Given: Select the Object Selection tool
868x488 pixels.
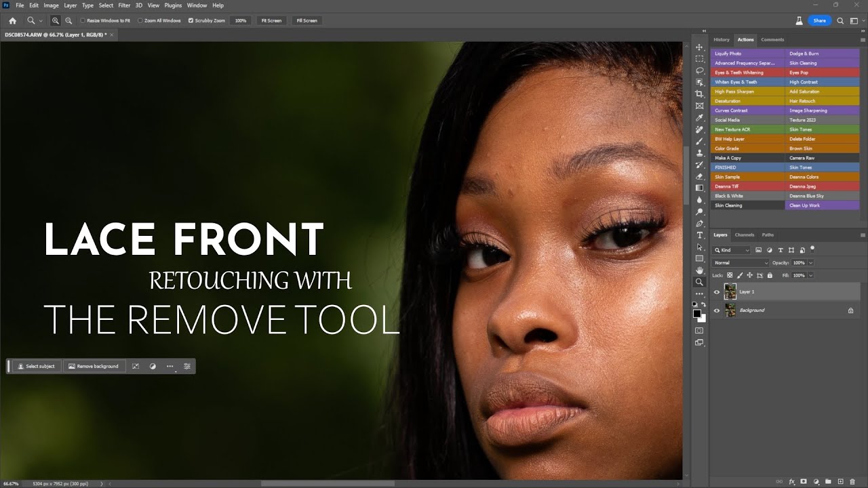Looking at the screenshot, I should 699,82.
